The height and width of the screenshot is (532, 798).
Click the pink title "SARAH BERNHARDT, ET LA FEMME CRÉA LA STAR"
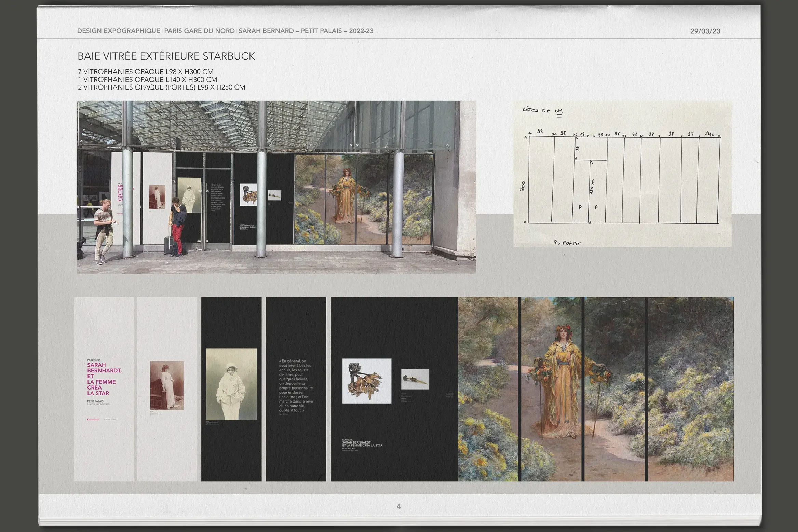(104, 379)
